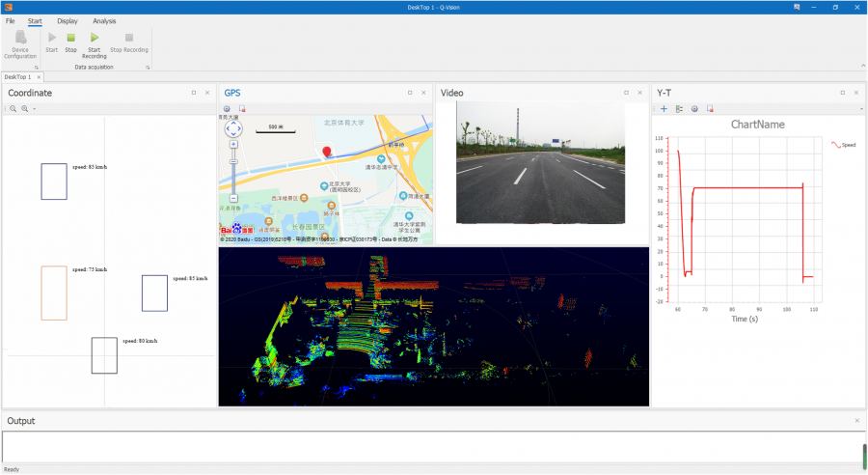Click the Q-Vision app icon in title bar

pos(9,7)
